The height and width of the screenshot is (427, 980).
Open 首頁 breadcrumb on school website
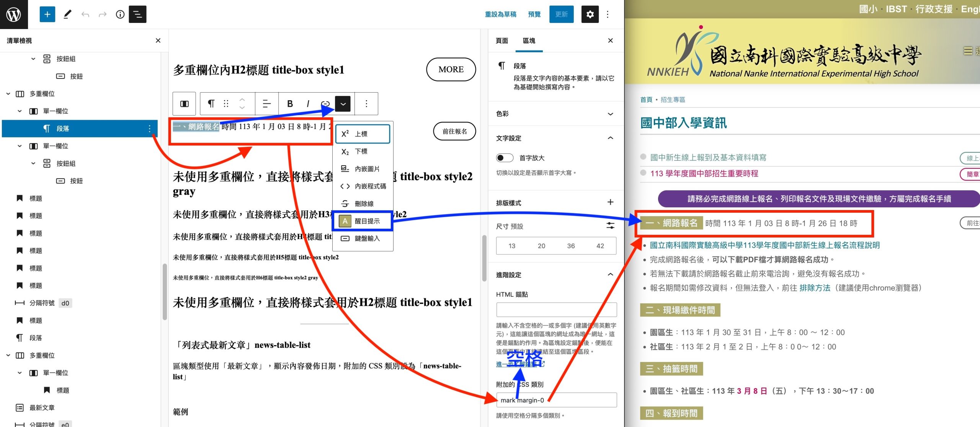tap(646, 100)
